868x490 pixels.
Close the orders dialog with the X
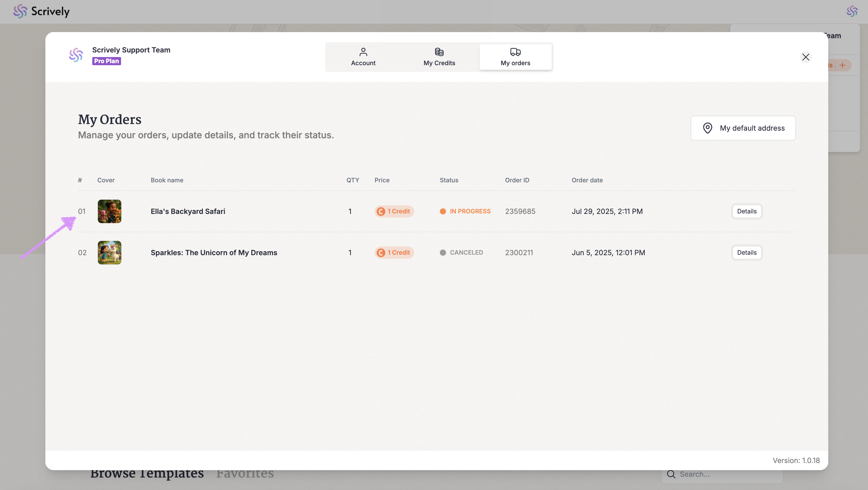(805, 57)
